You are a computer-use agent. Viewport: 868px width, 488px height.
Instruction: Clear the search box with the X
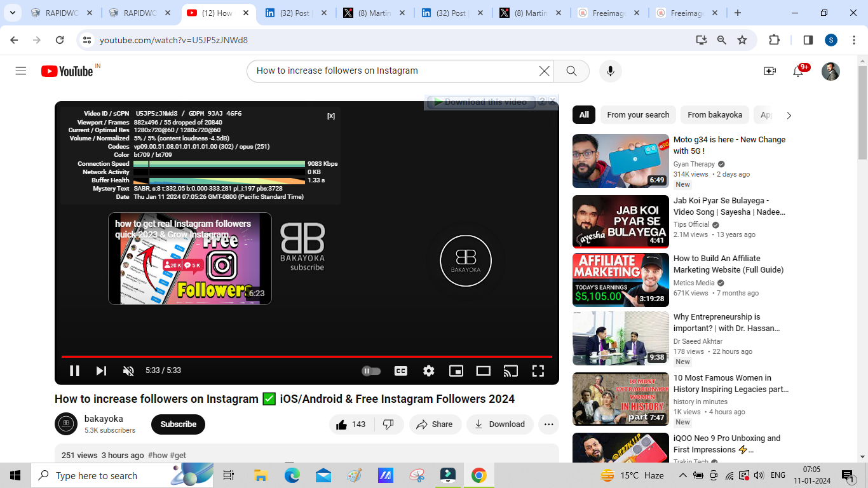pyautogui.click(x=544, y=71)
